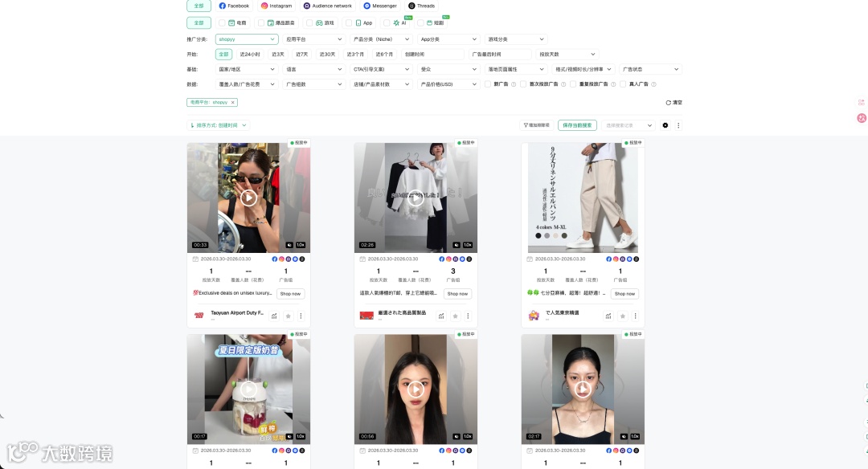Viewport: 868px width, 469px height.
Task: Open the more options dots beside settings
Action: tap(678, 125)
